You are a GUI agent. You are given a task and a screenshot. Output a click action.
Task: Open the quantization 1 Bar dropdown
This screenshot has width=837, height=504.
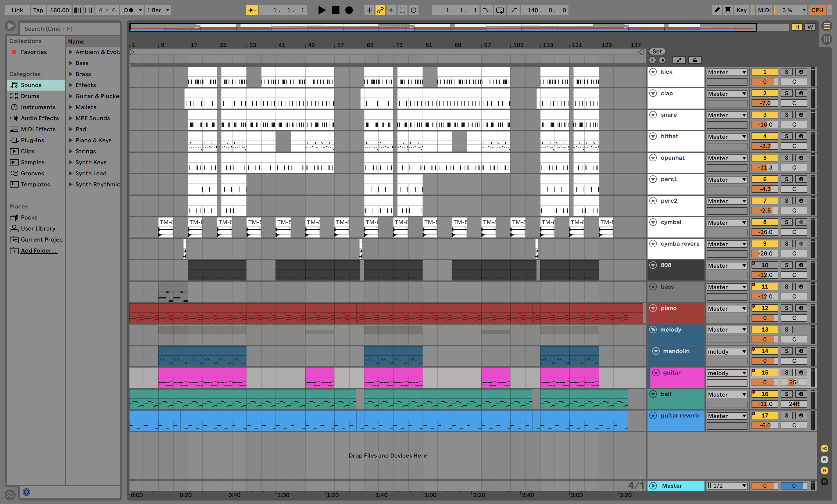[x=158, y=10]
